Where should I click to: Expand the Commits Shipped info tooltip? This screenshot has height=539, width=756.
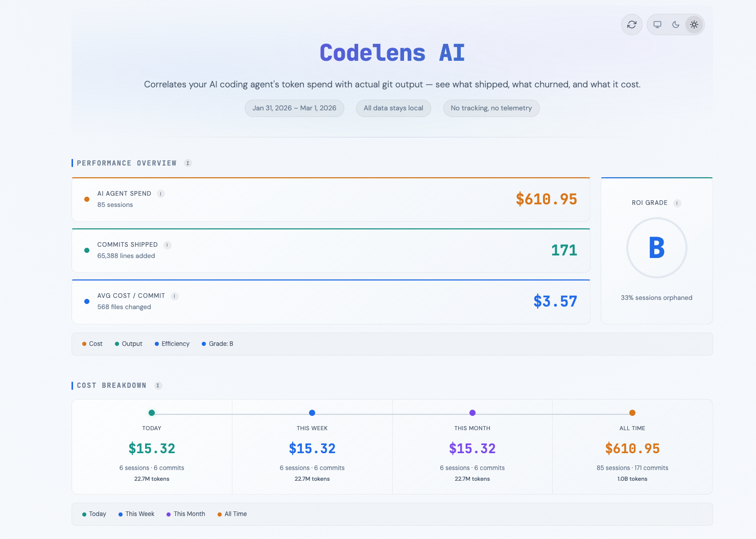(167, 245)
